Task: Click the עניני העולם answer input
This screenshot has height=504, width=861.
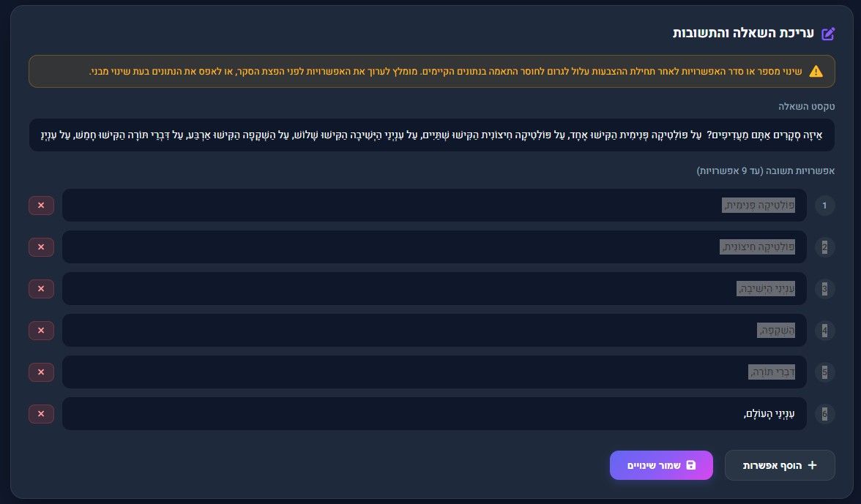Action: pos(434,413)
